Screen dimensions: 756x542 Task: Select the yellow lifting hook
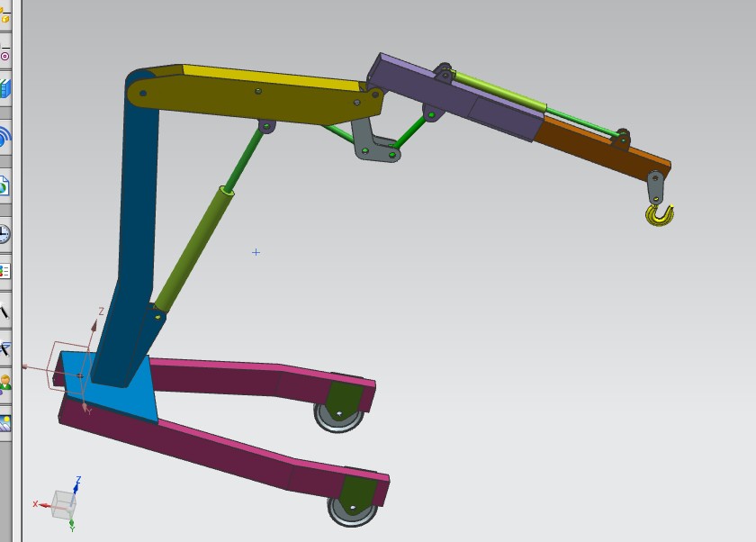click(660, 215)
